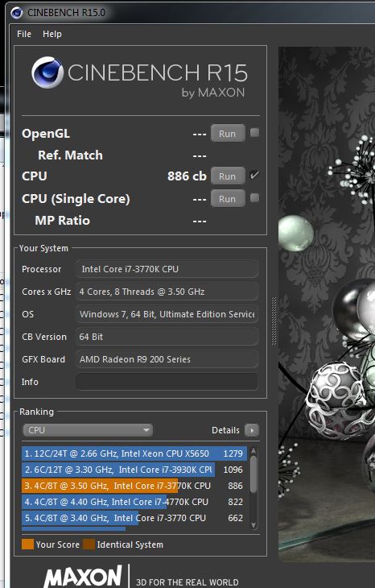Screen dimensions: 375x588
Task: Click the panel splitter grip handle
Action: pos(274,321)
